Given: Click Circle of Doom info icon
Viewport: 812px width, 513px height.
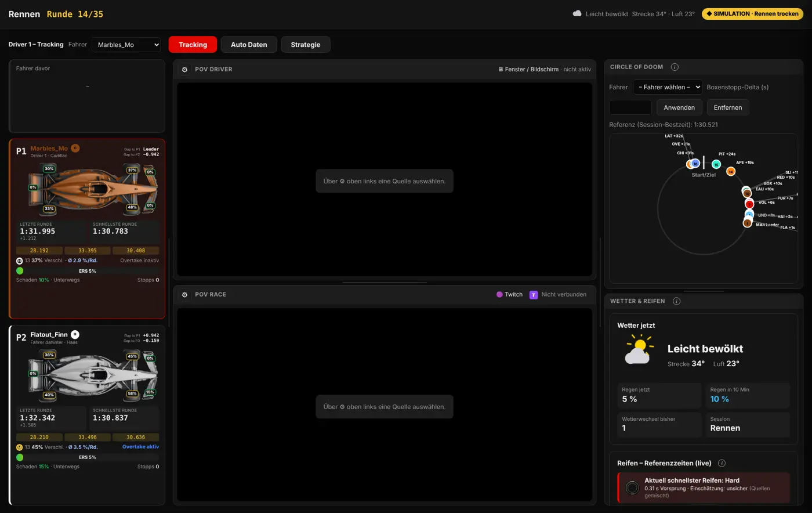Looking at the screenshot, I should 675,67.
